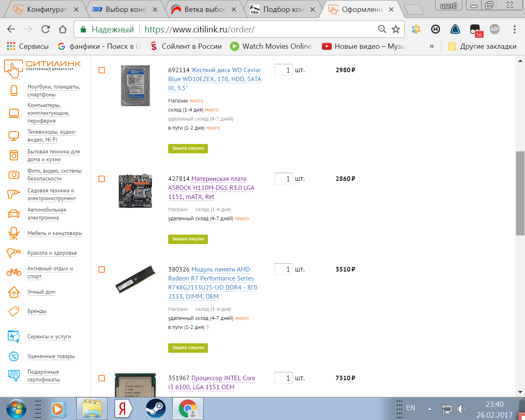Select the AMD Radeon R7 memory module checkbox

102,269
